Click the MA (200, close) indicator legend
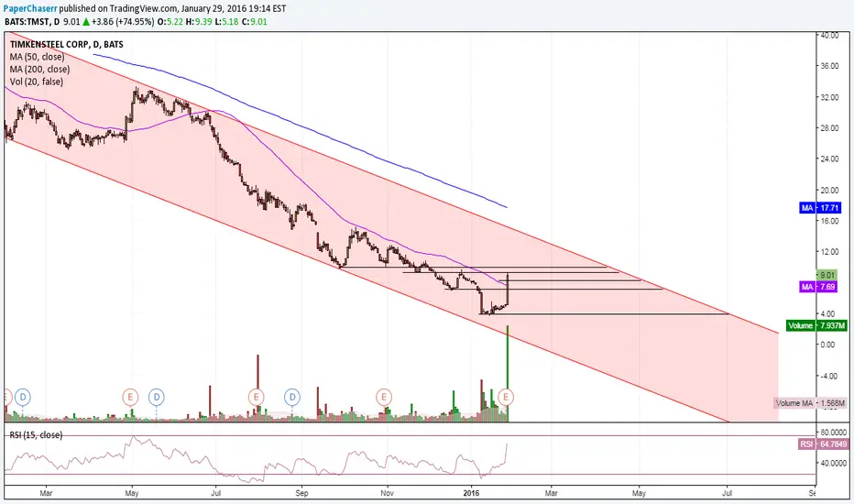Image resolution: width=854 pixels, height=504 pixels. 39,70
